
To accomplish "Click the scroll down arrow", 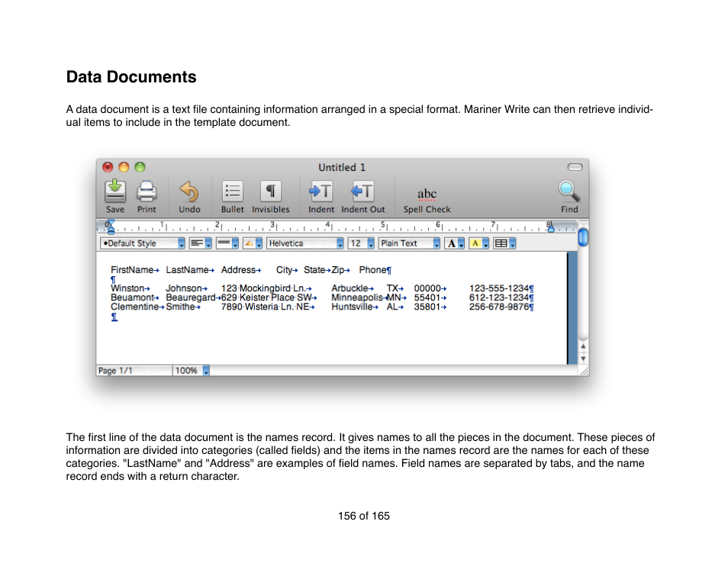I will (583, 359).
